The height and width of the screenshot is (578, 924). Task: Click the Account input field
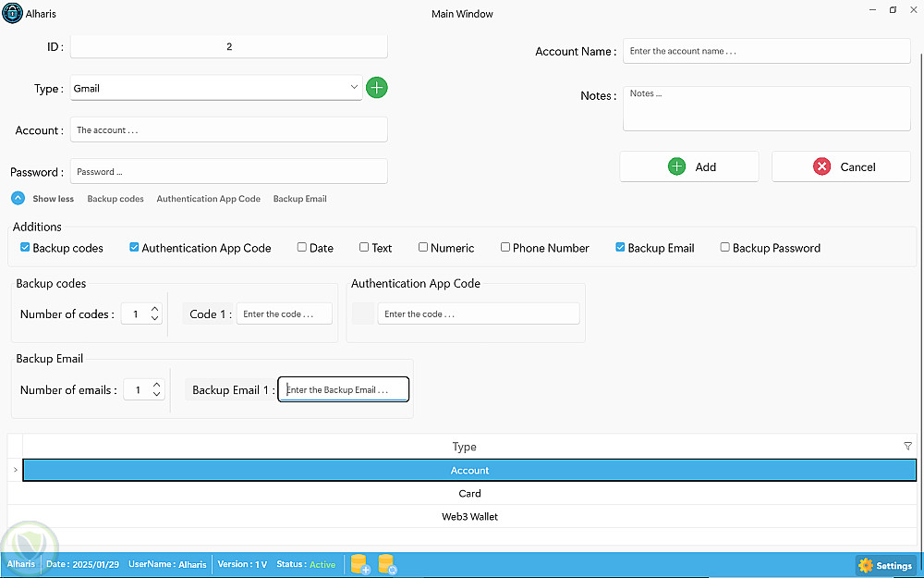click(x=228, y=129)
